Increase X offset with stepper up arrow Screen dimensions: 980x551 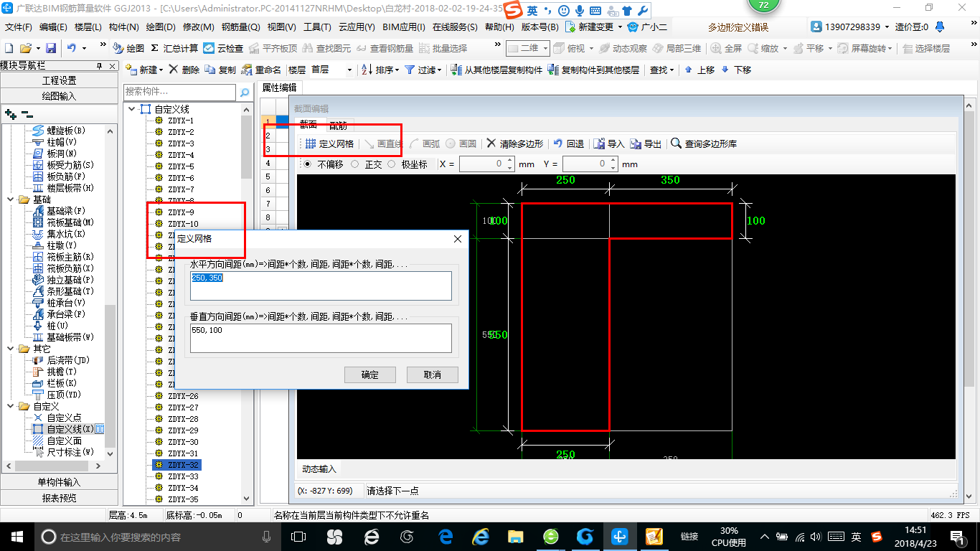(510, 161)
